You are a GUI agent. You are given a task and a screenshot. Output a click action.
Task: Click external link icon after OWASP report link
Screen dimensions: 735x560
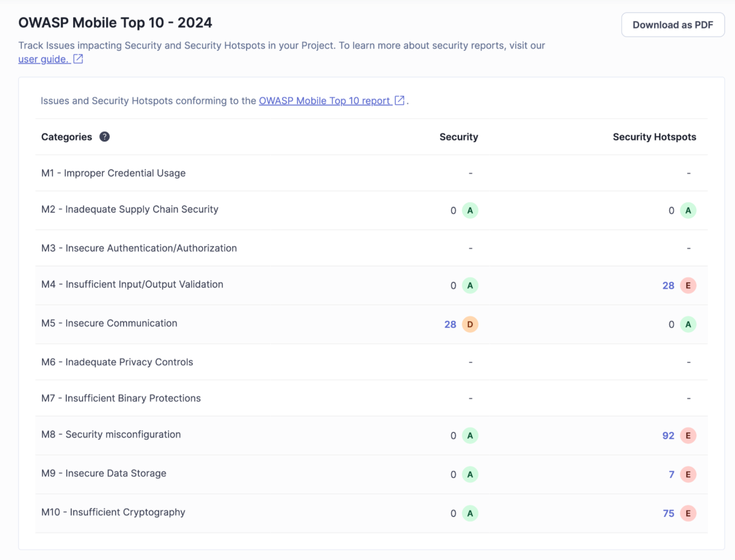tap(400, 101)
